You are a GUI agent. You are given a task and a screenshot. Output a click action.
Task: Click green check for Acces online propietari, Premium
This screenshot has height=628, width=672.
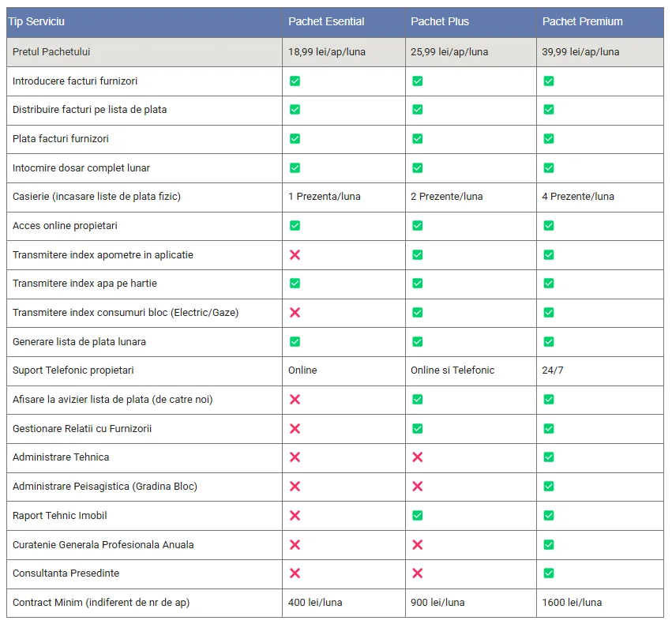tap(548, 225)
